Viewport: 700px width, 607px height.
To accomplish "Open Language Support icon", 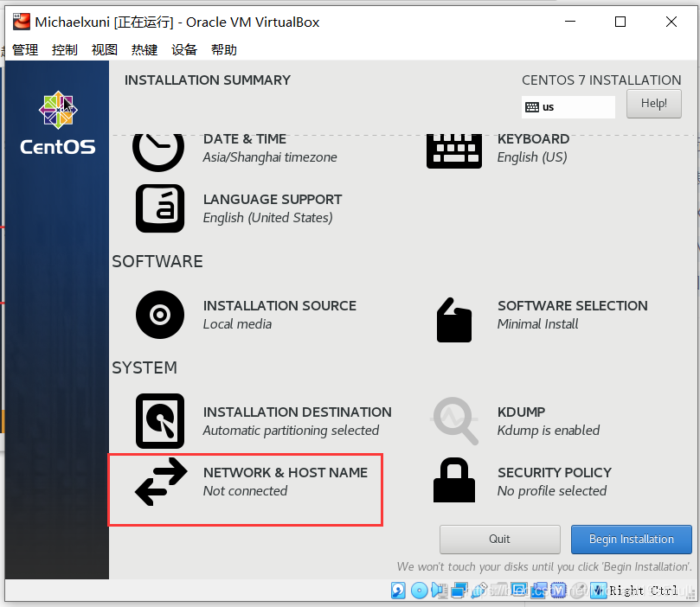I will (x=160, y=208).
